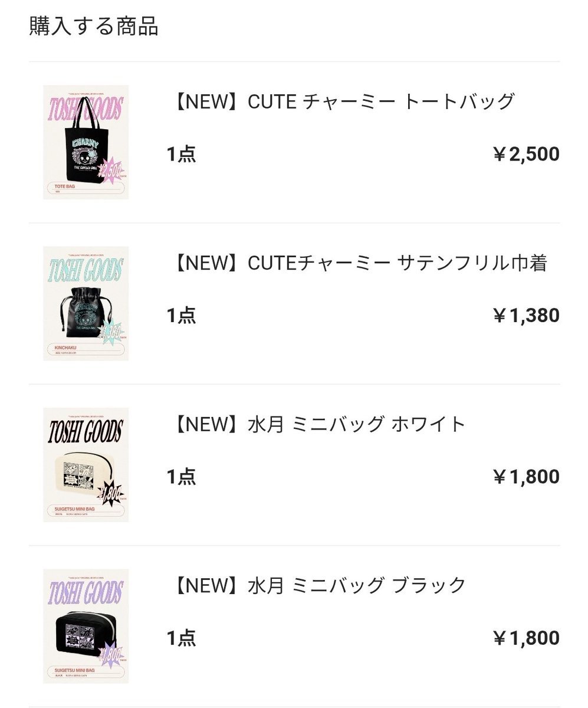Image resolution: width=588 pixels, height=708 pixels.
Task: Click the 1点 quantity for the satin pouch
Action: tap(181, 316)
